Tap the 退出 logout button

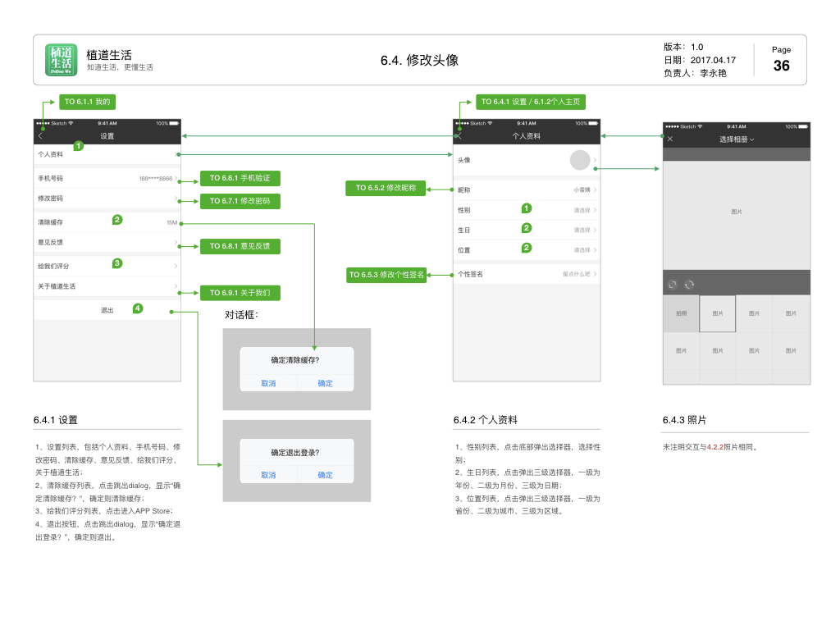107,310
